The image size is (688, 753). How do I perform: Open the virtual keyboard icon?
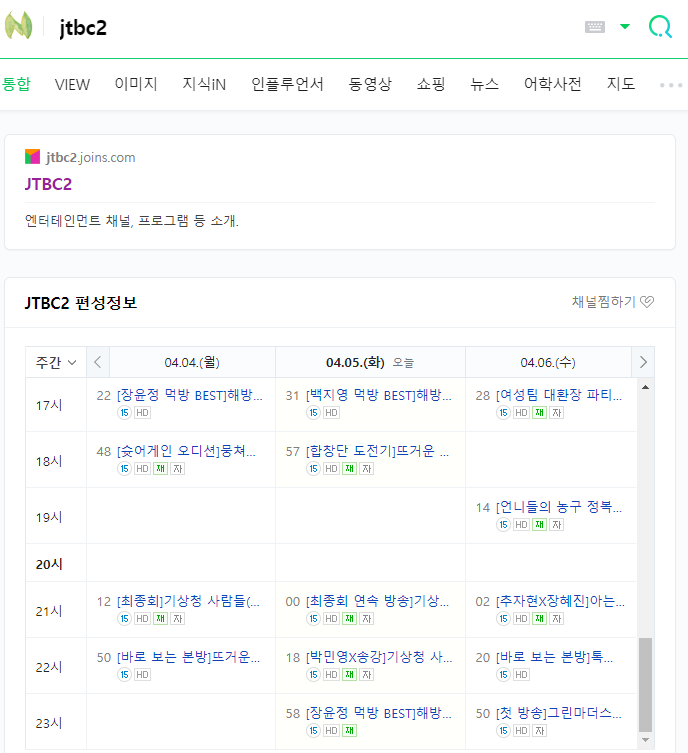(595, 27)
